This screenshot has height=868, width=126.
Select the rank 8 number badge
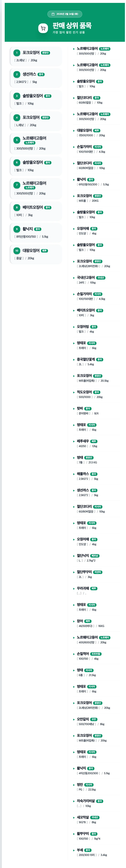pyautogui.click(x=17, y=208)
